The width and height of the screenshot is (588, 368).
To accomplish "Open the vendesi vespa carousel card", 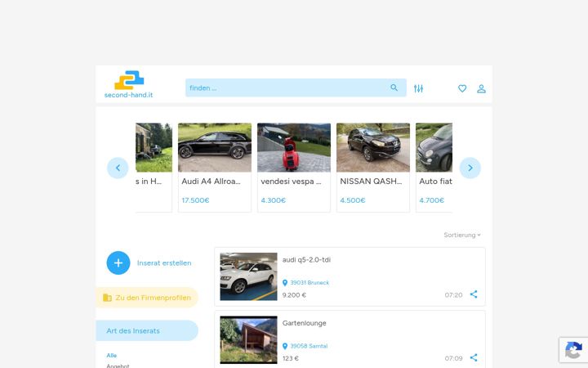I will pos(294,168).
